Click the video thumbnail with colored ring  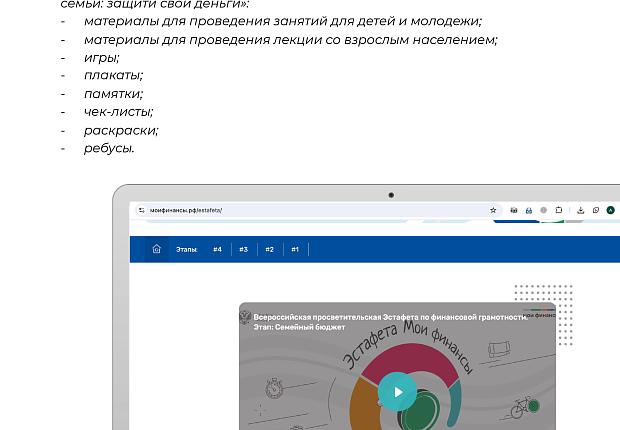(x=397, y=366)
